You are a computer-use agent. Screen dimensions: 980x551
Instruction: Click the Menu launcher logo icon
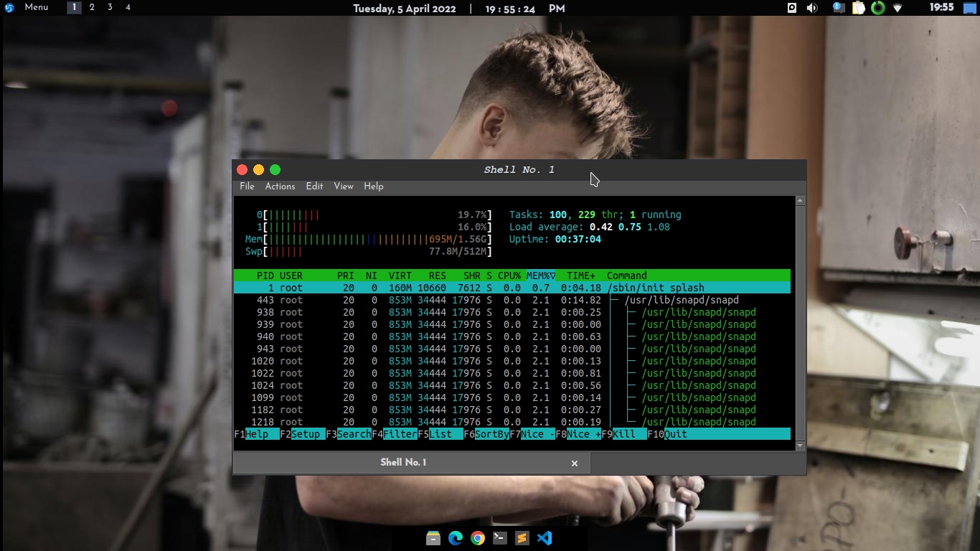point(9,8)
